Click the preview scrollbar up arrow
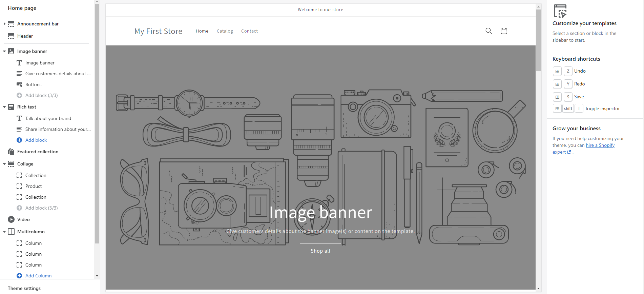Screen dimensions: 644x294 click(x=538, y=6)
